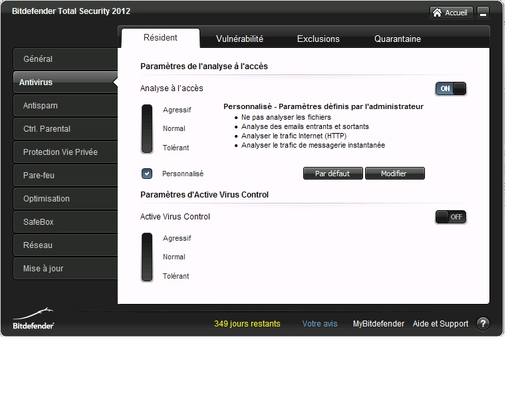Open the MyBitdefender link
The height and width of the screenshot is (399, 532).
coord(378,324)
